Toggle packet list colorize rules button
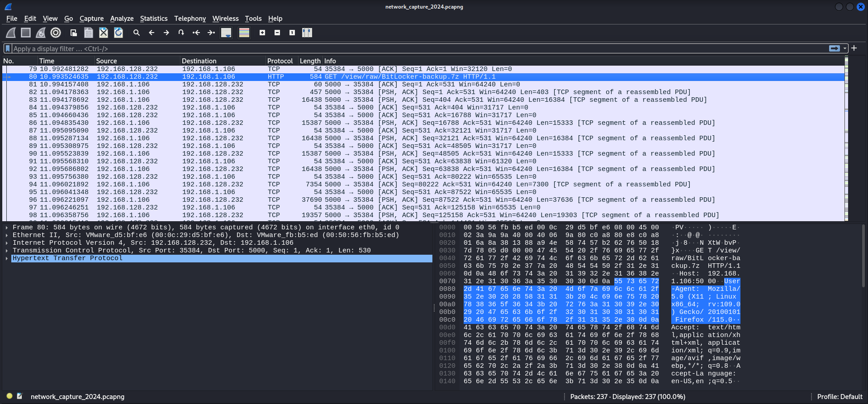 tap(244, 33)
